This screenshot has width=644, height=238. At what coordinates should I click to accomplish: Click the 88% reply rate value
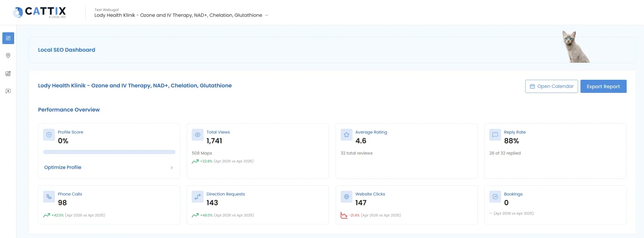tap(512, 141)
